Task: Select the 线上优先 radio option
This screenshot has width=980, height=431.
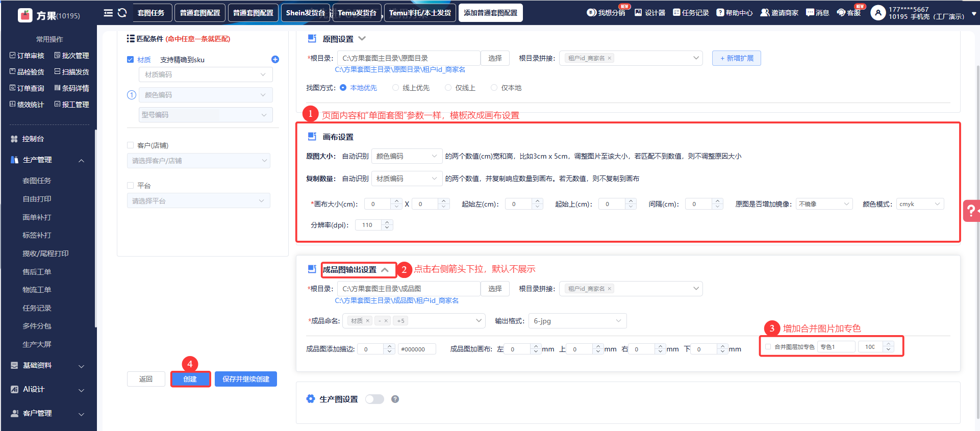Action: (x=395, y=88)
